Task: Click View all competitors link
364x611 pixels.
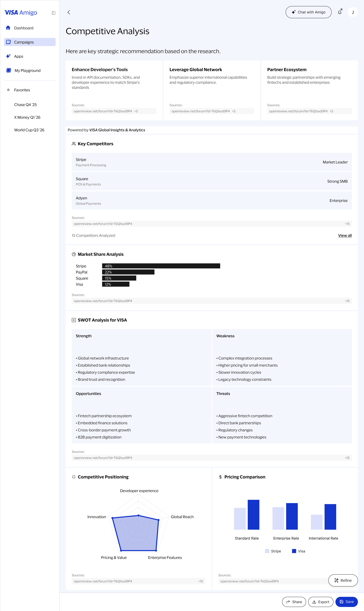Action: click(345, 235)
